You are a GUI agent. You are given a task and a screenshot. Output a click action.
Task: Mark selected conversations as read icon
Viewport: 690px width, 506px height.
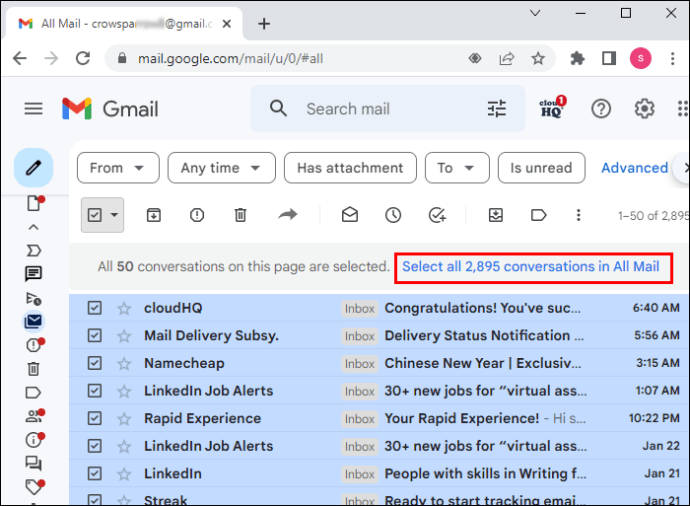coord(350,215)
